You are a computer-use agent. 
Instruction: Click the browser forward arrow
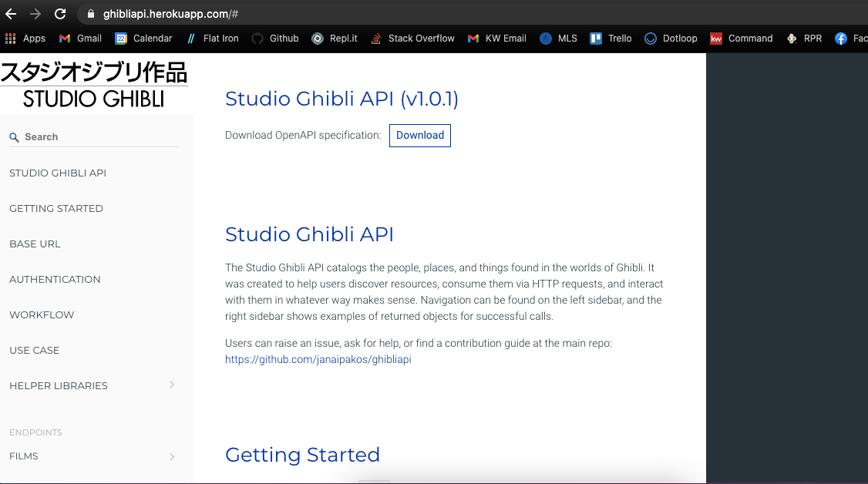click(35, 14)
